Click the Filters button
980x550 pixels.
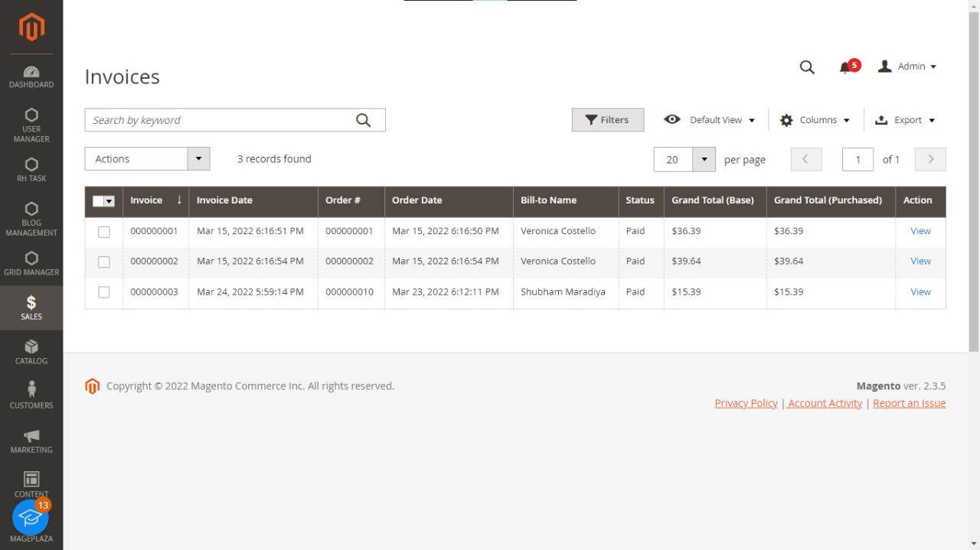[x=607, y=120]
